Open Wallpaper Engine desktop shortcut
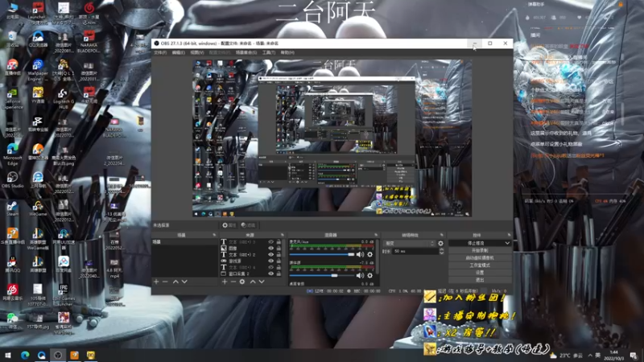644x362 pixels. [x=38, y=71]
